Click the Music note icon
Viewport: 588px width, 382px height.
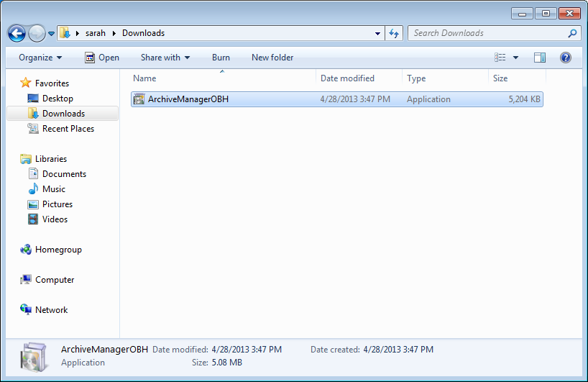tap(33, 188)
